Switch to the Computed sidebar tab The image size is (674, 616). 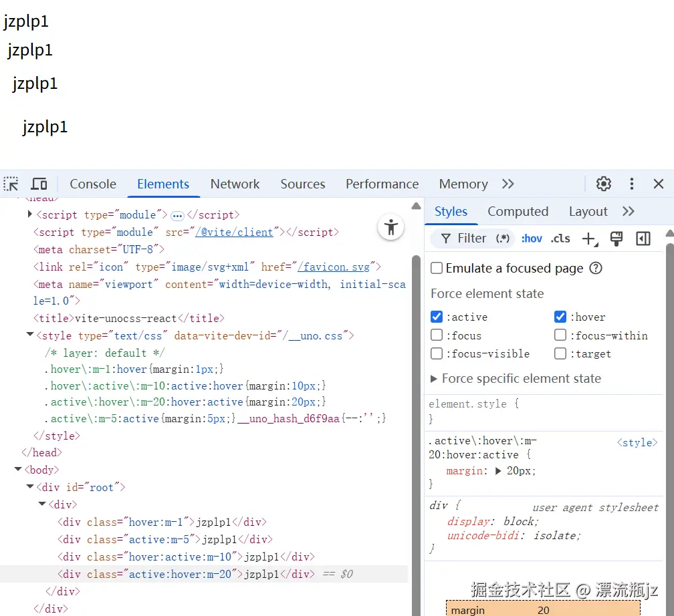[x=518, y=211]
